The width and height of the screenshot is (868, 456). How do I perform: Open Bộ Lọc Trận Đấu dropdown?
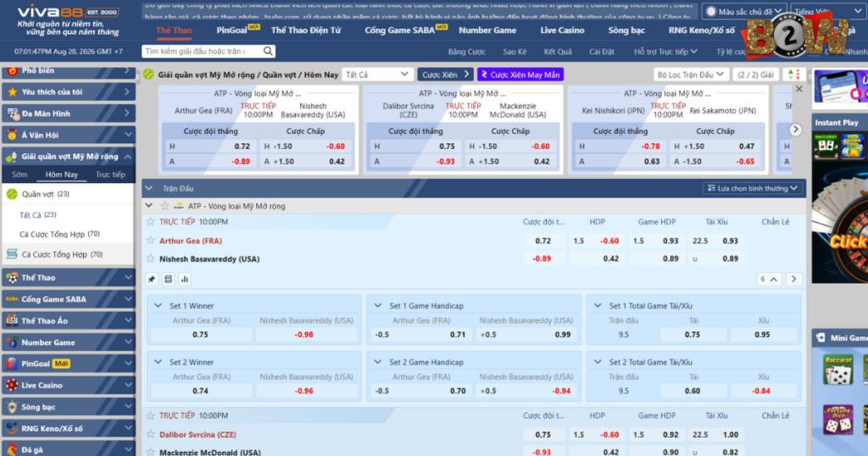click(x=690, y=75)
